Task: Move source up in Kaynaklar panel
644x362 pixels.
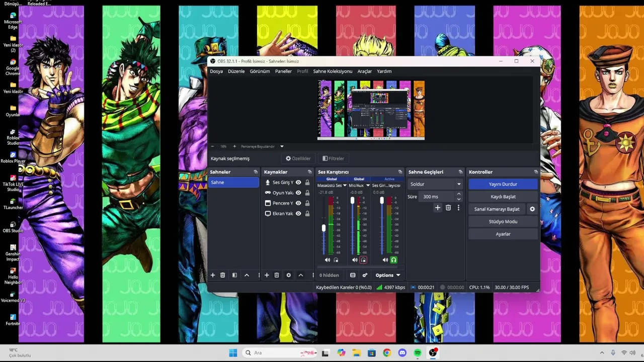Action: click(300, 275)
